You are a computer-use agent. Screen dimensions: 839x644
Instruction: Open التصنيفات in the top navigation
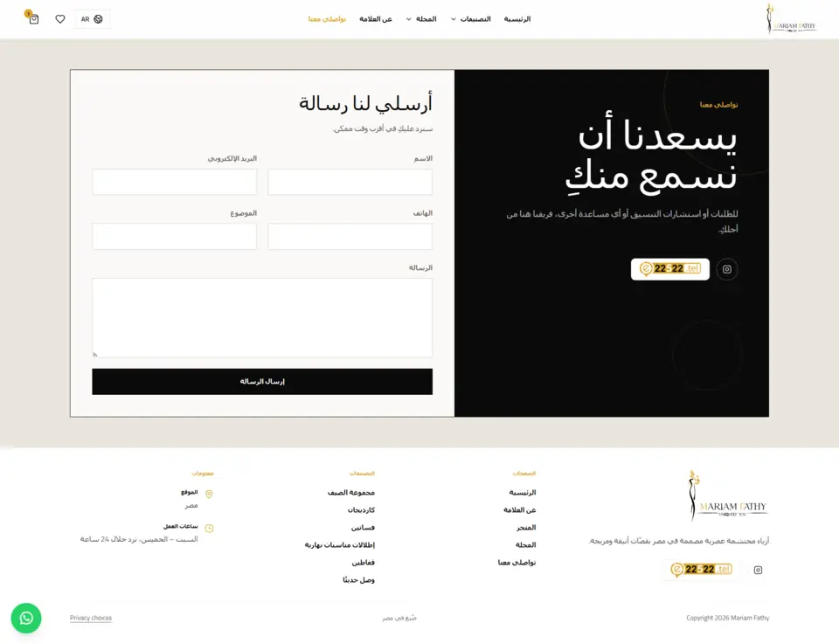pos(475,19)
